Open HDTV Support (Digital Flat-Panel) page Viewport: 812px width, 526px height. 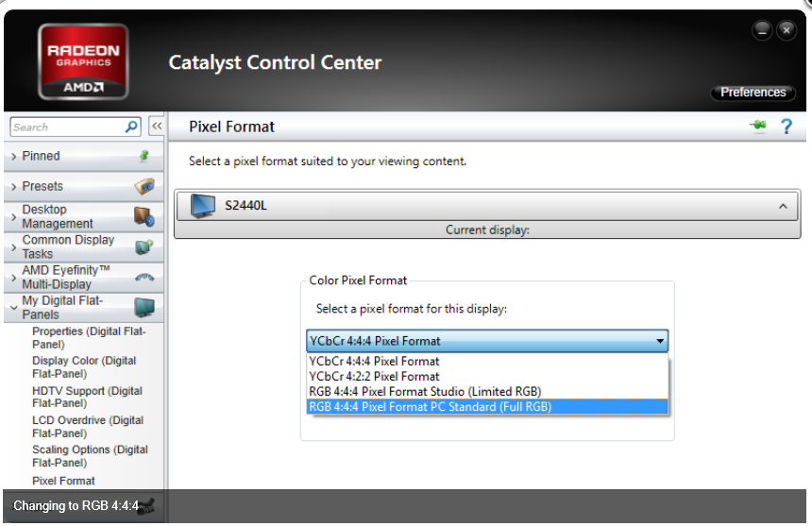[x=87, y=397]
